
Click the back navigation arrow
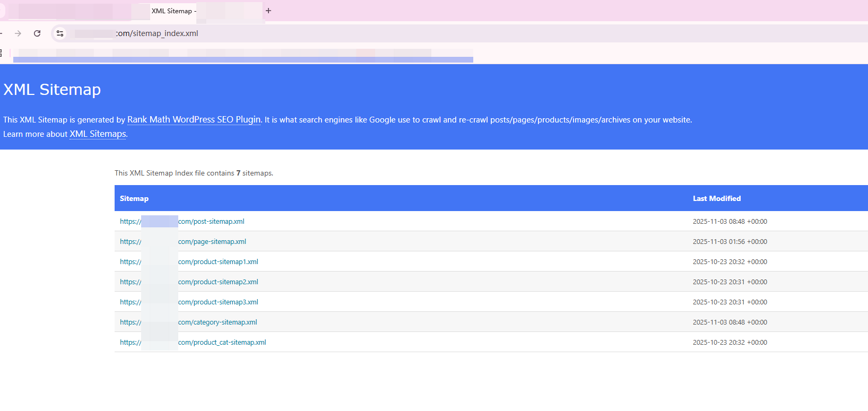pyautogui.click(x=2, y=33)
